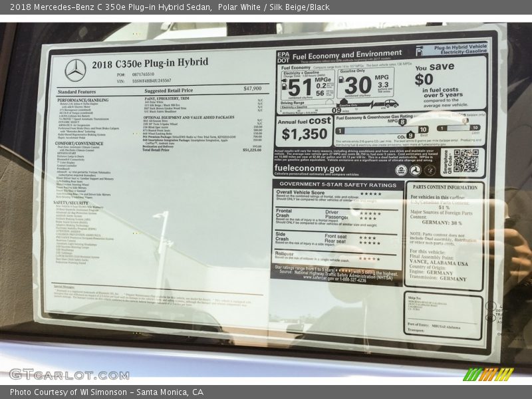532x399 pixels.
Task: Click the smog rating 1-to-10 scale
Action: click(458, 128)
